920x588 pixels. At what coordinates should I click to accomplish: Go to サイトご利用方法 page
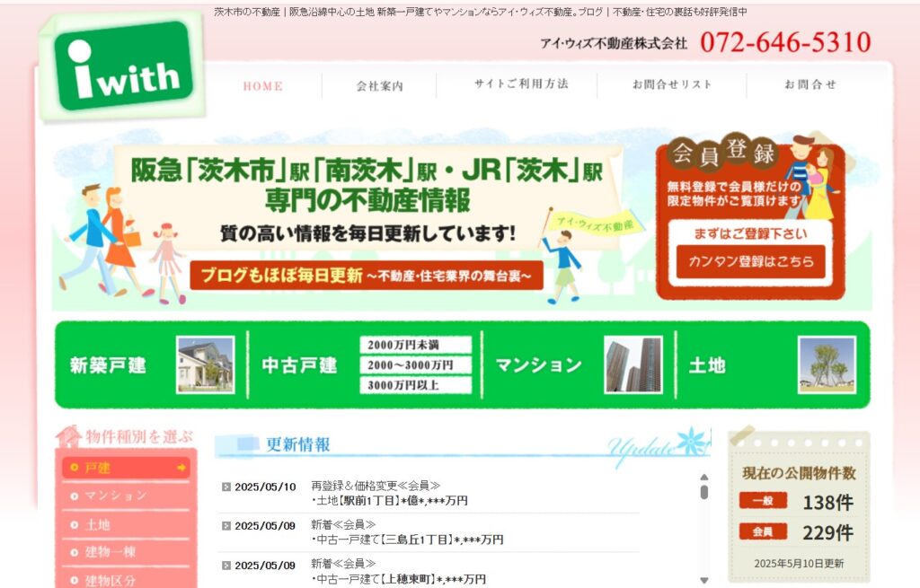[521, 83]
